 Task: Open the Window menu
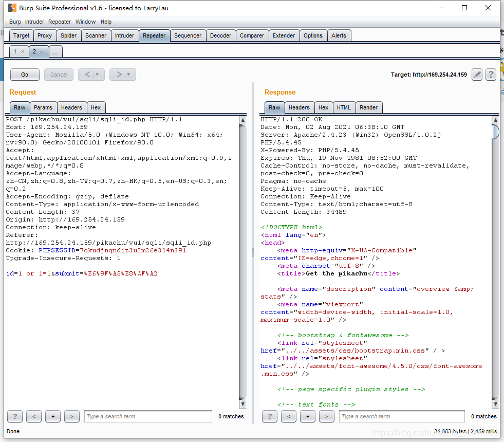pos(85,22)
